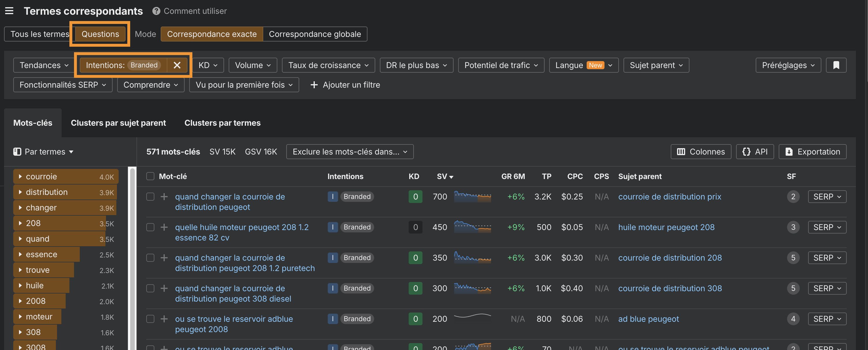Click the bookmark saved presets icon
The width and height of the screenshot is (868, 350).
(x=836, y=65)
